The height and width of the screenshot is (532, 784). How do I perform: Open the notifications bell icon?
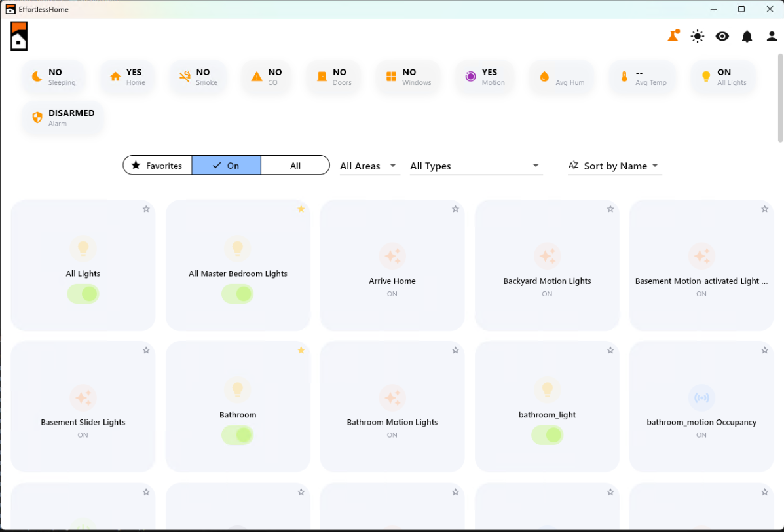coord(747,36)
